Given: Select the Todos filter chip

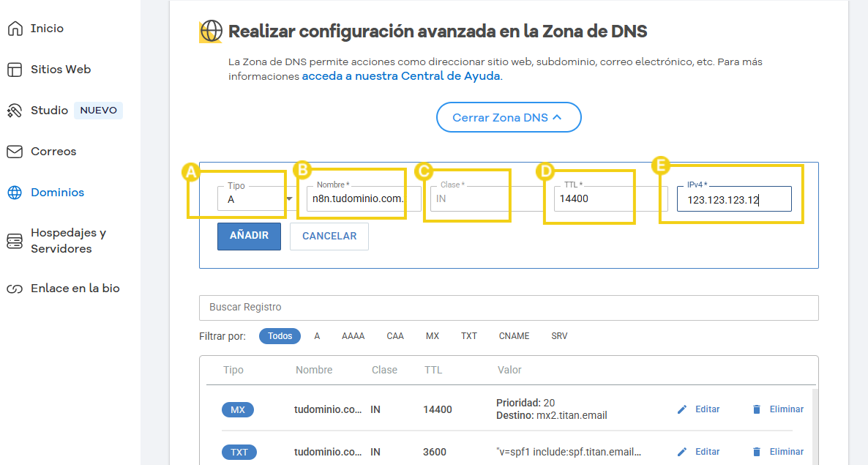Looking at the screenshot, I should (280, 335).
